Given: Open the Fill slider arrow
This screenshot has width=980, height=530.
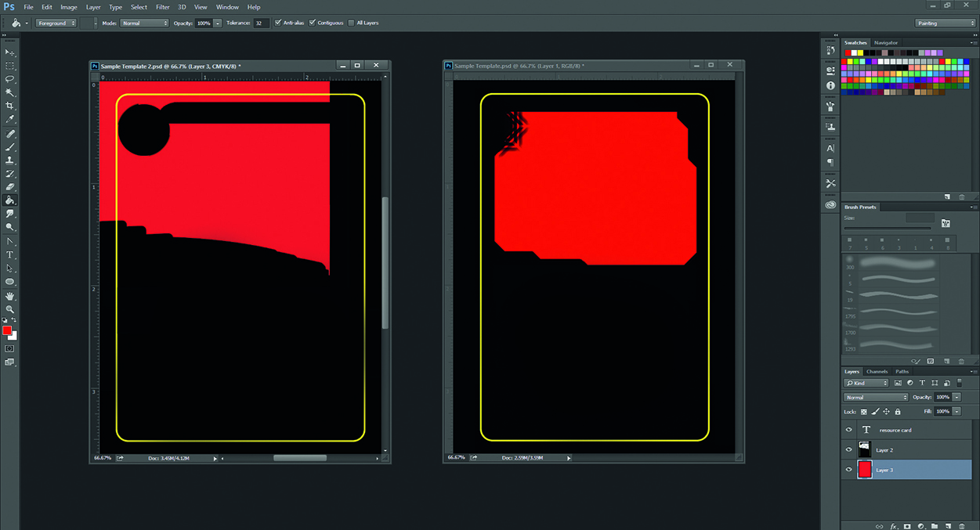Looking at the screenshot, I should [x=956, y=411].
